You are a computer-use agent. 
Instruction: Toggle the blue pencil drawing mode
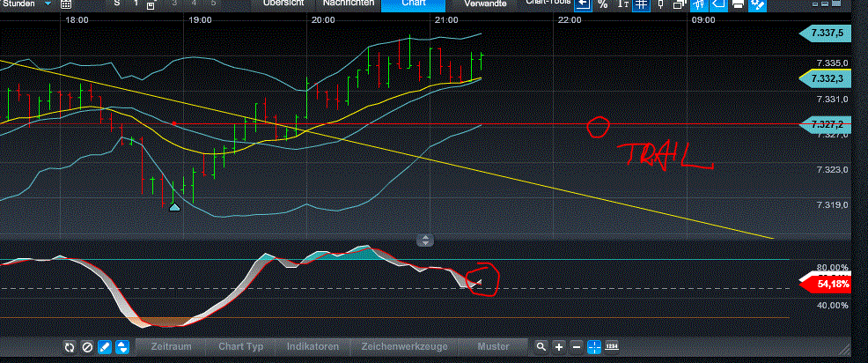tap(104, 347)
